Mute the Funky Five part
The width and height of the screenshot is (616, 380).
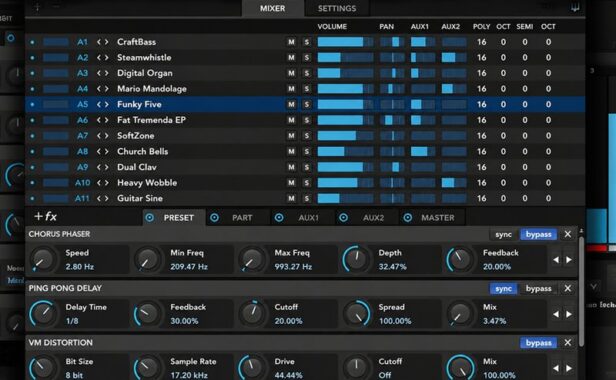(x=291, y=105)
